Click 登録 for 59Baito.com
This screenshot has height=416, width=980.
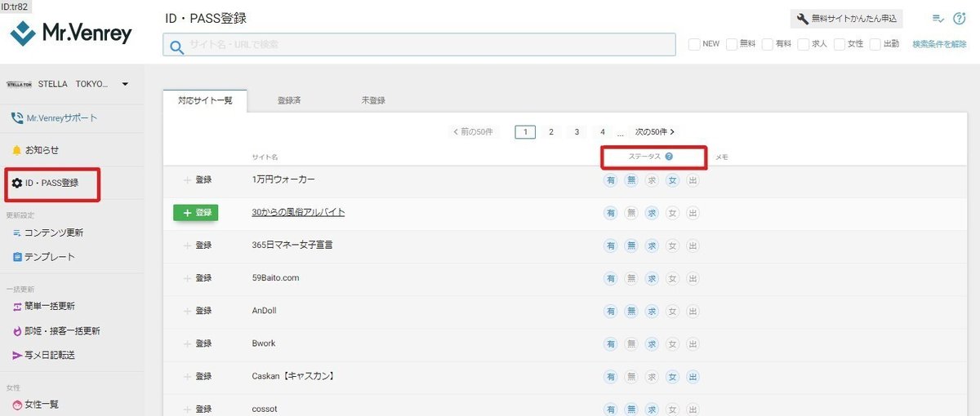(x=198, y=278)
